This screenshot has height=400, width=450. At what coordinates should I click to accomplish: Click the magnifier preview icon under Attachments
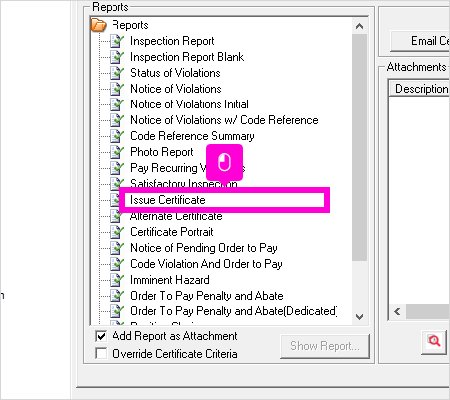click(x=434, y=341)
